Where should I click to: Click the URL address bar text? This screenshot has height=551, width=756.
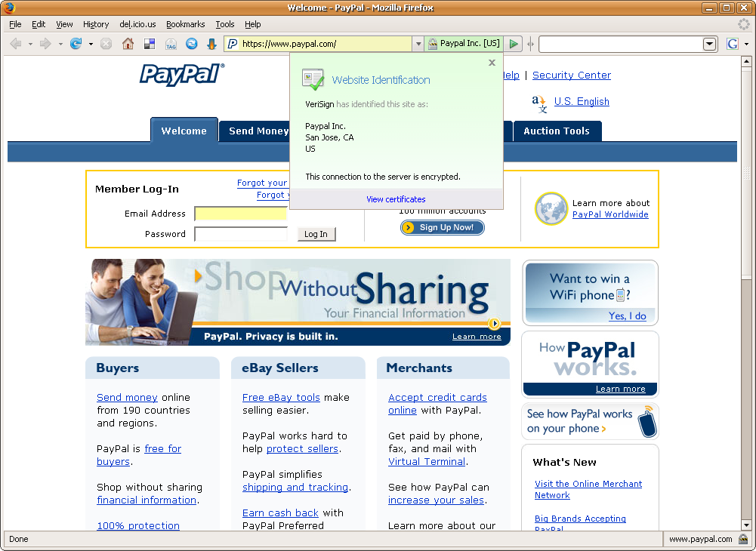click(289, 44)
